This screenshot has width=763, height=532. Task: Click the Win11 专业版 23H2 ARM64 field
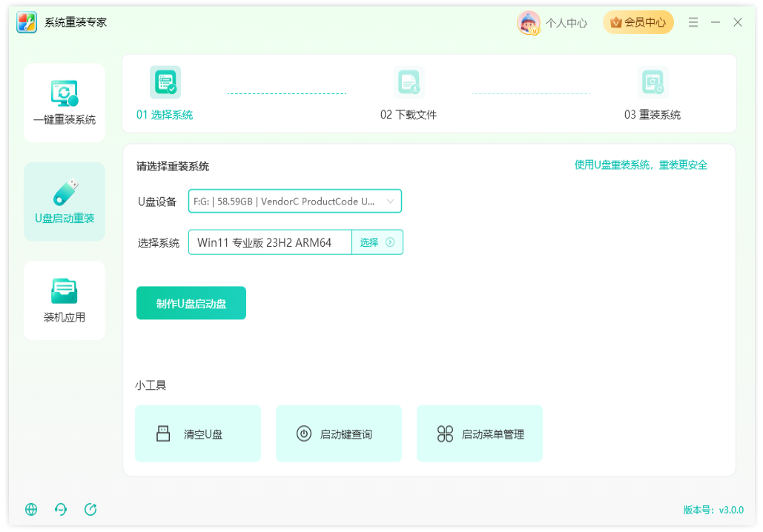click(x=270, y=242)
